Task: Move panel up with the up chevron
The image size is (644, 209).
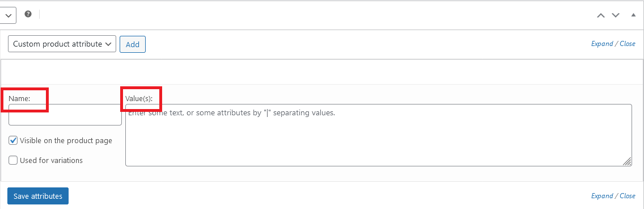Action: pyautogui.click(x=600, y=15)
